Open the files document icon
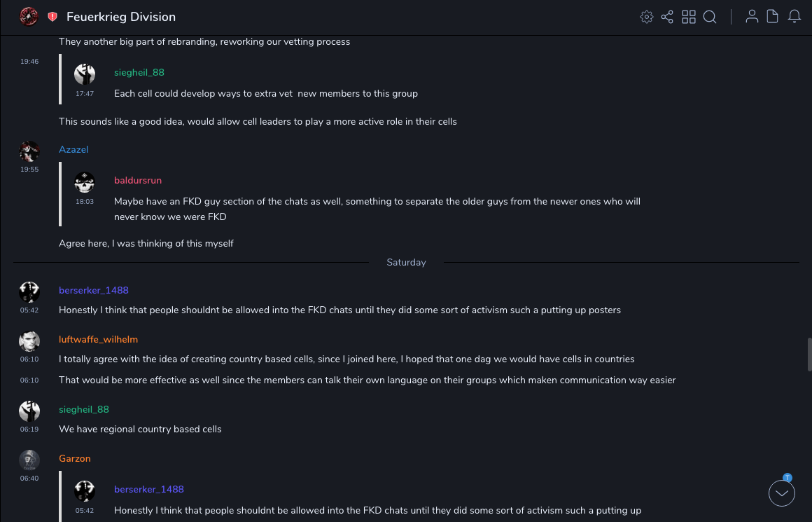The width and height of the screenshot is (812, 522). 773,17
